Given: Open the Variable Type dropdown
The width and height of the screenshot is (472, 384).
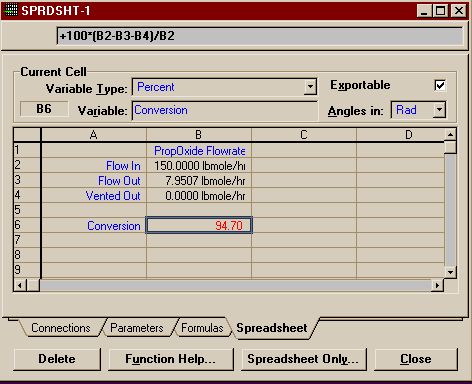Looking at the screenshot, I should [x=310, y=87].
